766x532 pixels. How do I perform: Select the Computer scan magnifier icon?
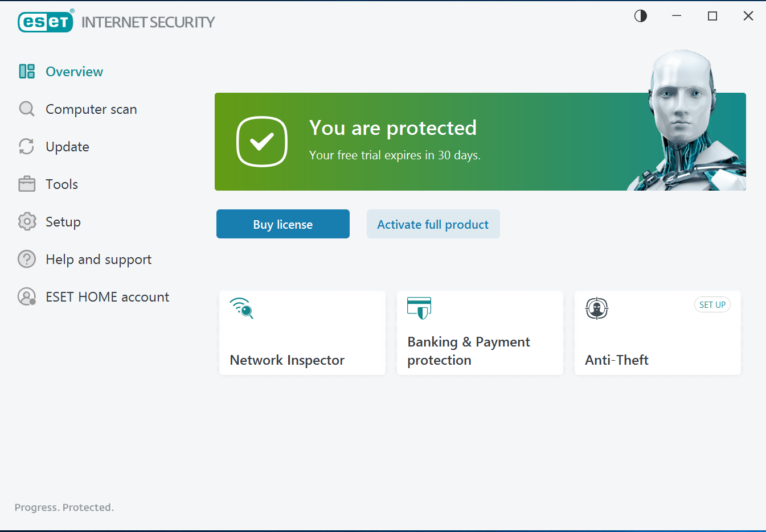[x=26, y=109]
